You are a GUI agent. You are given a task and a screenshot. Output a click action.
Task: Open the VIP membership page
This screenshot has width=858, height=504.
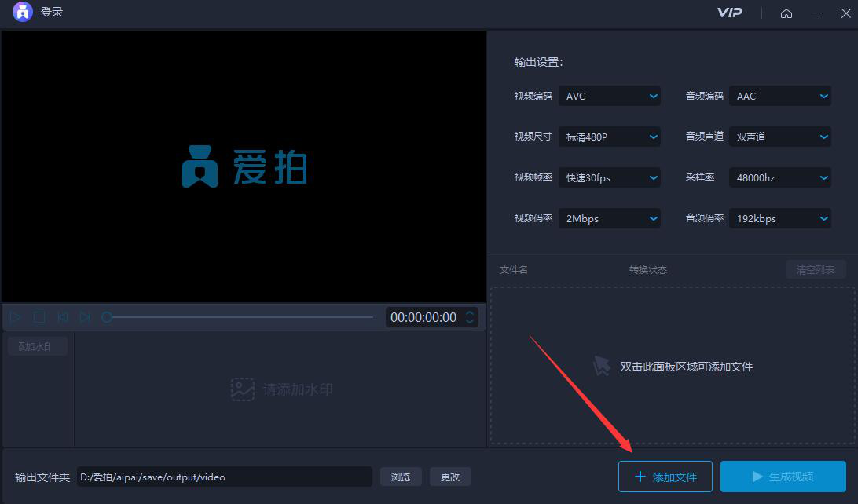point(730,13)
